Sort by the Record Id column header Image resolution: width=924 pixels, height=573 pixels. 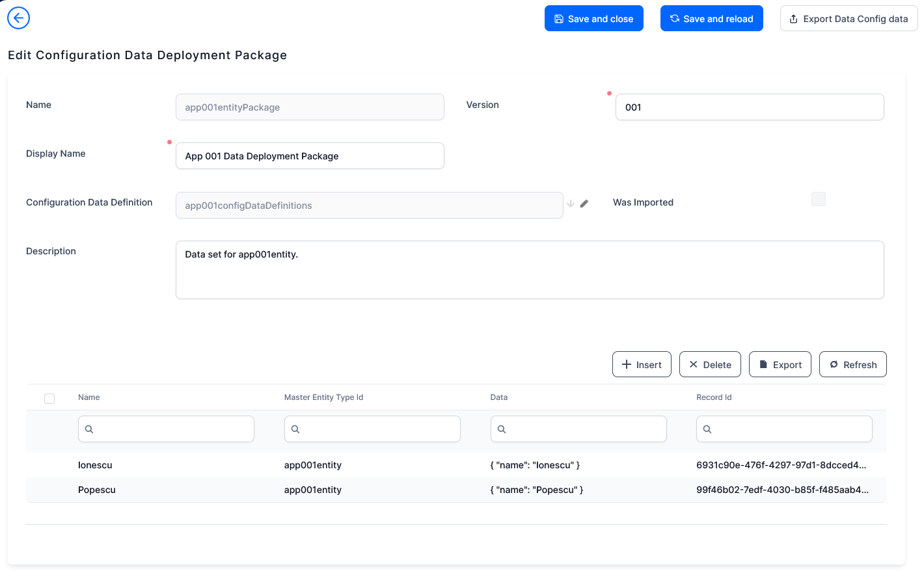(714, 397)
